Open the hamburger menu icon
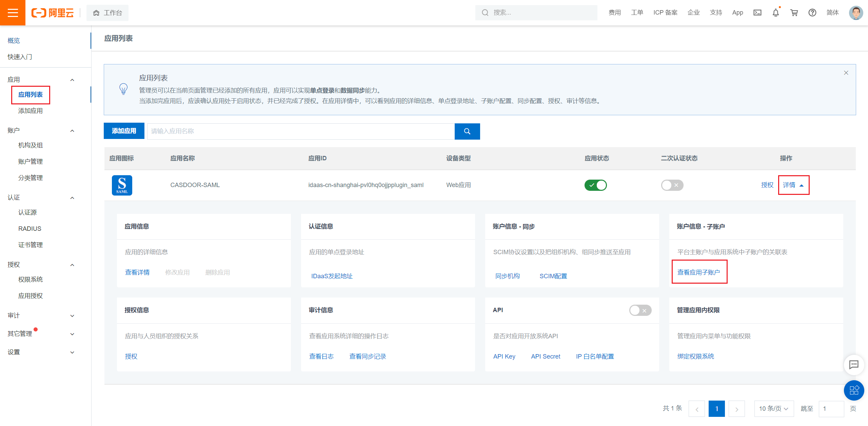 point(13,13)
